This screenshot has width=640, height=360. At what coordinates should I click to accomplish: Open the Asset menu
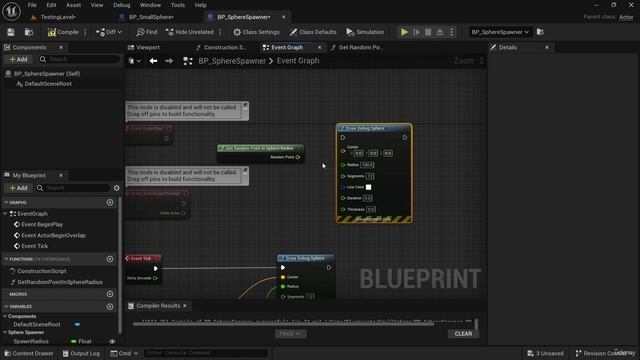coord(73,5)
